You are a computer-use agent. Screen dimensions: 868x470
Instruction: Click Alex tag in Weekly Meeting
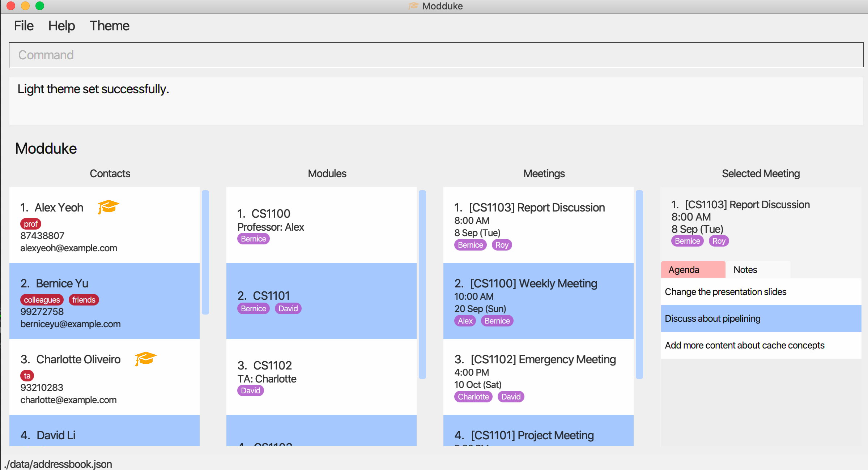tap(465, 321)
